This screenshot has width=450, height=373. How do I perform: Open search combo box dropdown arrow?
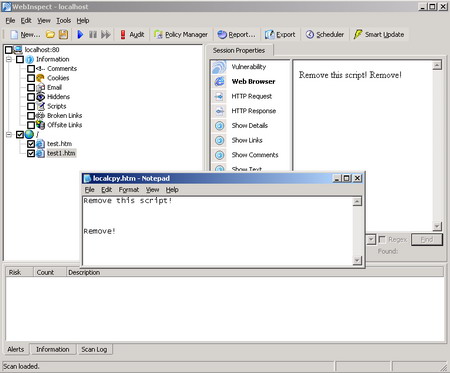point(371,239)
